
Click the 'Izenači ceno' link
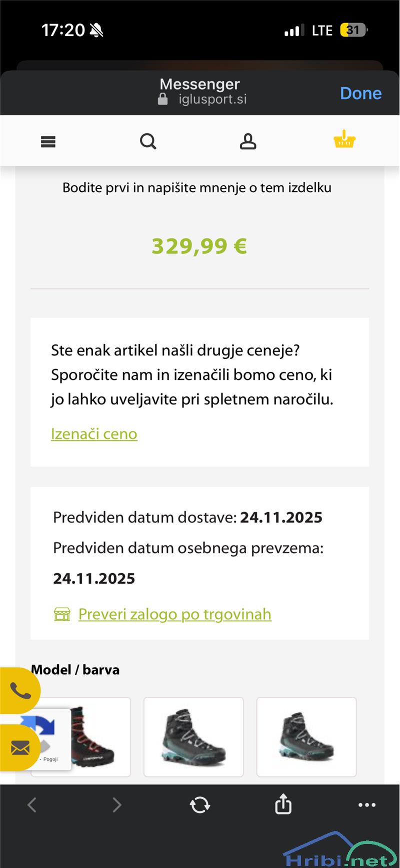[94, 433]
